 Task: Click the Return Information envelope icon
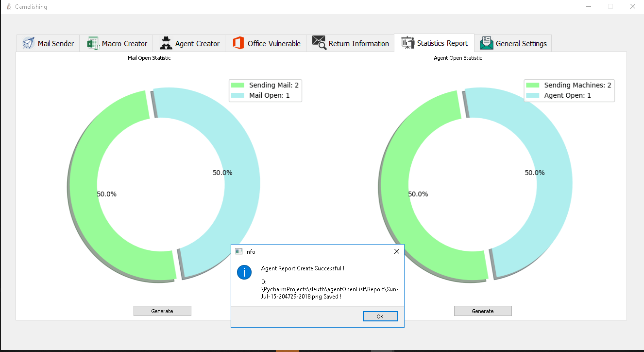[319, 43]
